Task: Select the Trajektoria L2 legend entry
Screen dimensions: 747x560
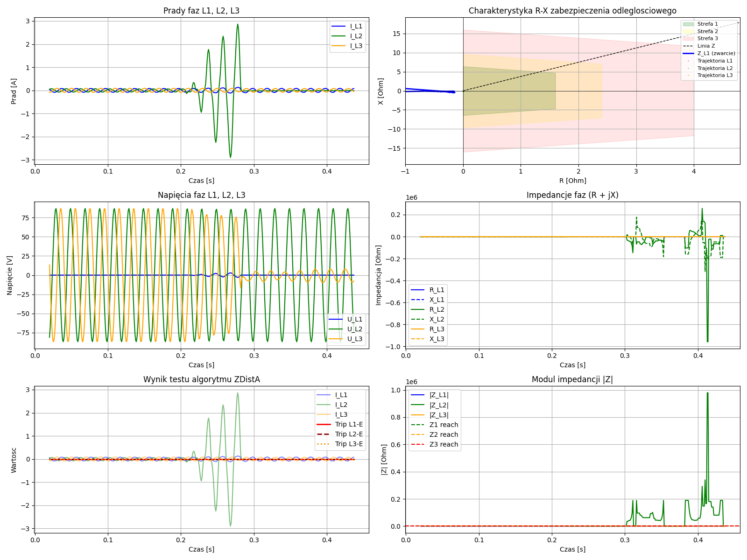Action: 715,68
